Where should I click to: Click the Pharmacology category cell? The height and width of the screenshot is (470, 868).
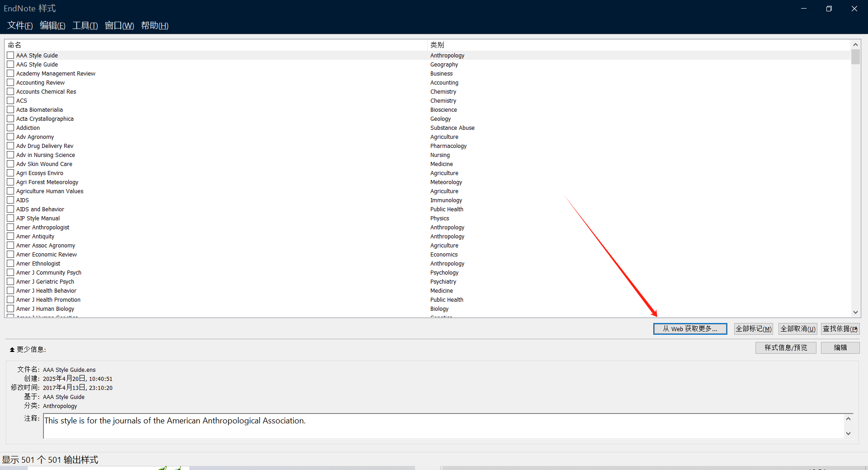pos(448,146)
